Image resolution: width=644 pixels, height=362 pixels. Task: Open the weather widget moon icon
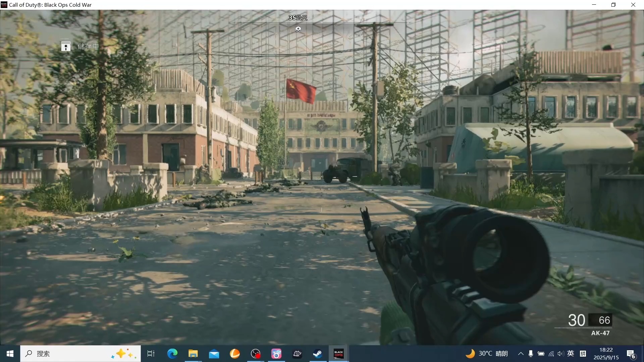coord(470,354)
